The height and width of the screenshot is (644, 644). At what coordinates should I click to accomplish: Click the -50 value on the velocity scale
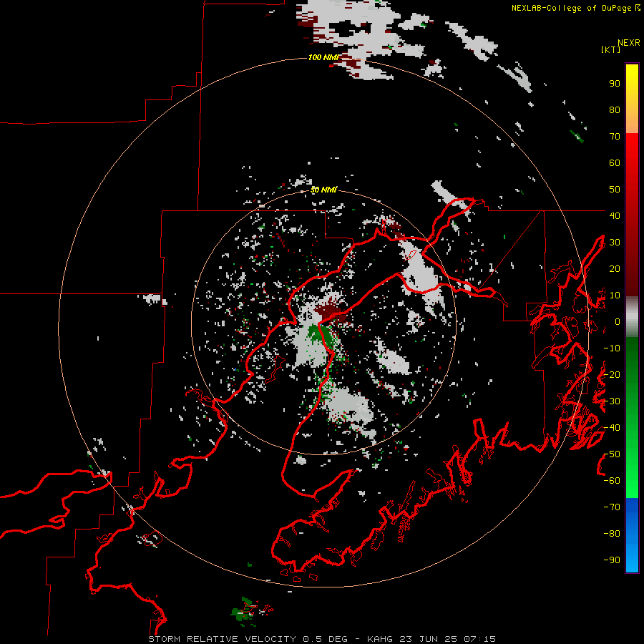point(612,454)
